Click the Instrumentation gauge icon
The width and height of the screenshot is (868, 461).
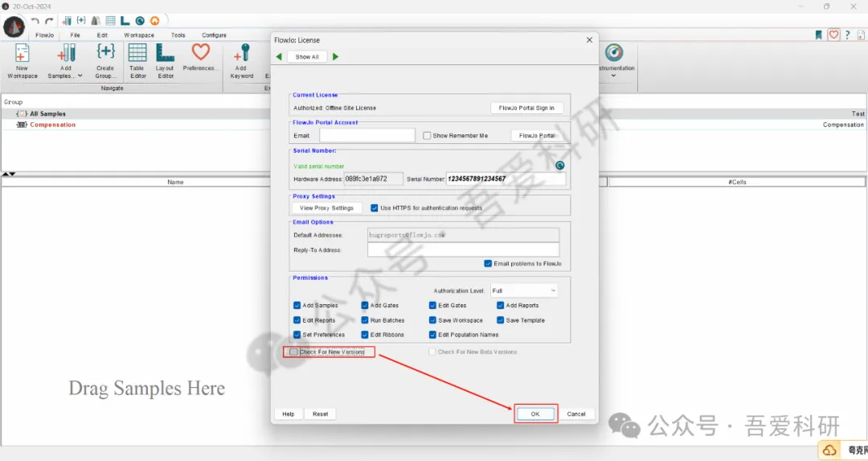tap(614, 52)
